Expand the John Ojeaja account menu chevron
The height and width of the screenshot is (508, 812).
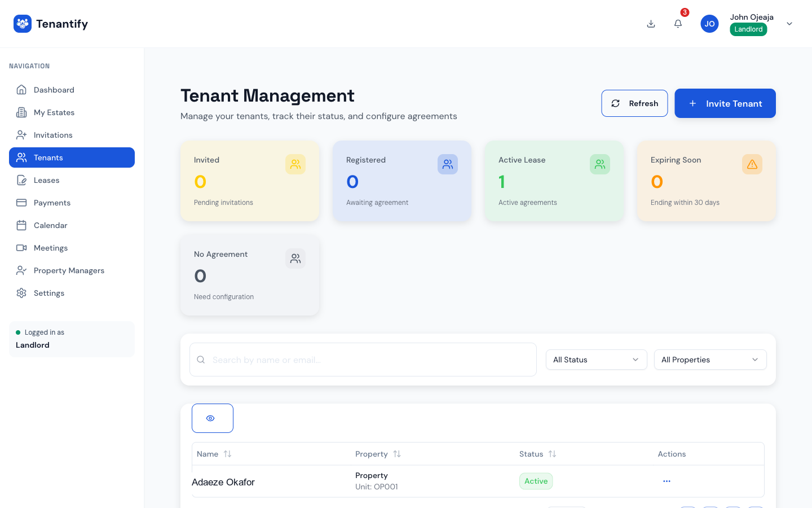coord(789,24)
